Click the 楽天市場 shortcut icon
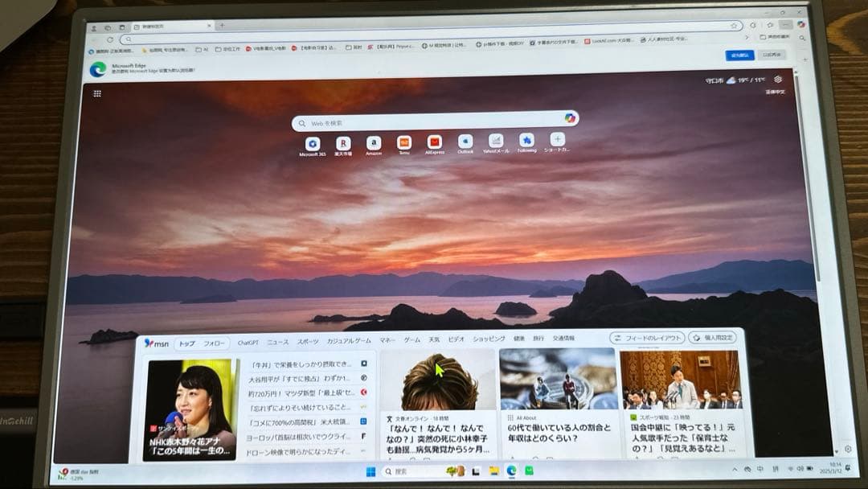The width and height of the screenshot is (868, 489). pos(342,145)
